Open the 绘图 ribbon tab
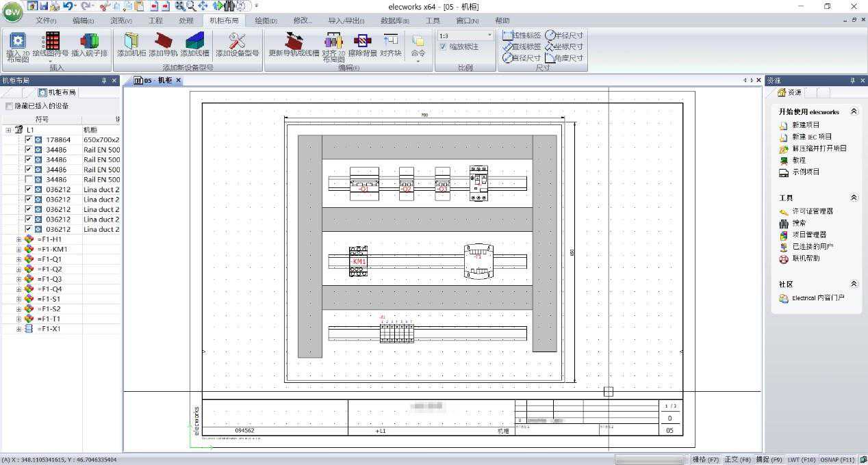Image resolution: width=868 pixels, height=465 pixels. [x=266, y=21]
